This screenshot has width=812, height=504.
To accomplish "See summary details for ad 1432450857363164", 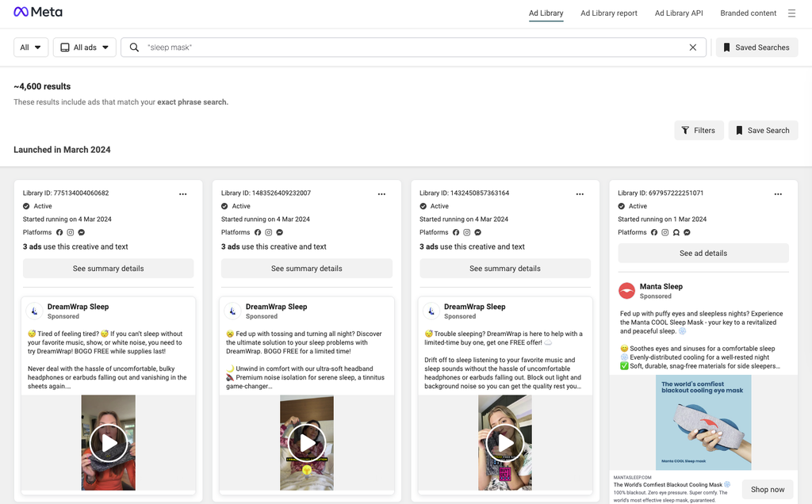I will (505, 269).
